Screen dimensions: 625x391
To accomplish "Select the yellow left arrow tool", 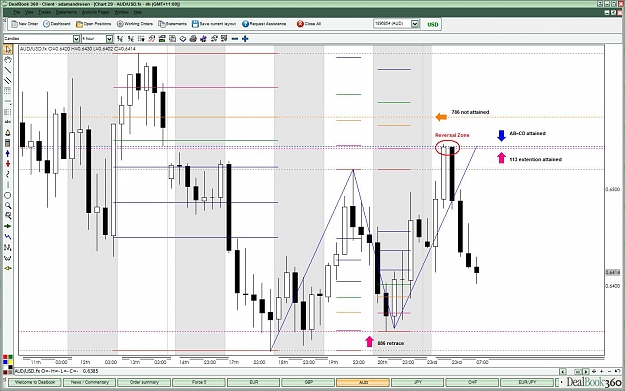I will tap(8, 268).
